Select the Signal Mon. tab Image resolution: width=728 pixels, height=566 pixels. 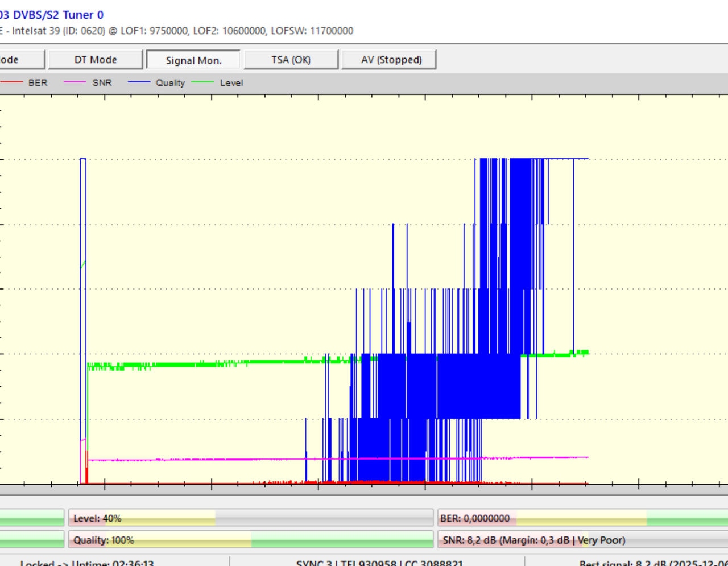point(193,60)
